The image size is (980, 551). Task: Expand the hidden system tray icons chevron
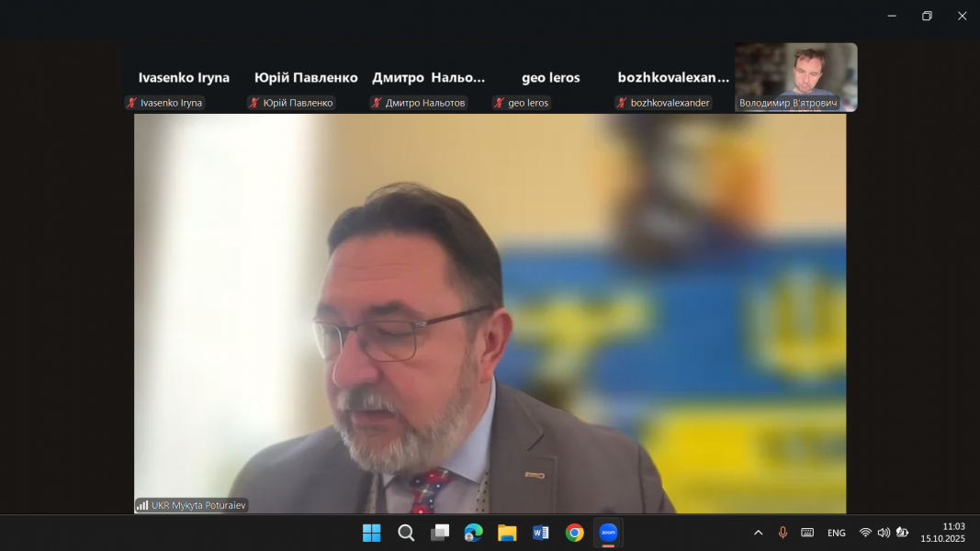[x=758, y=533]
